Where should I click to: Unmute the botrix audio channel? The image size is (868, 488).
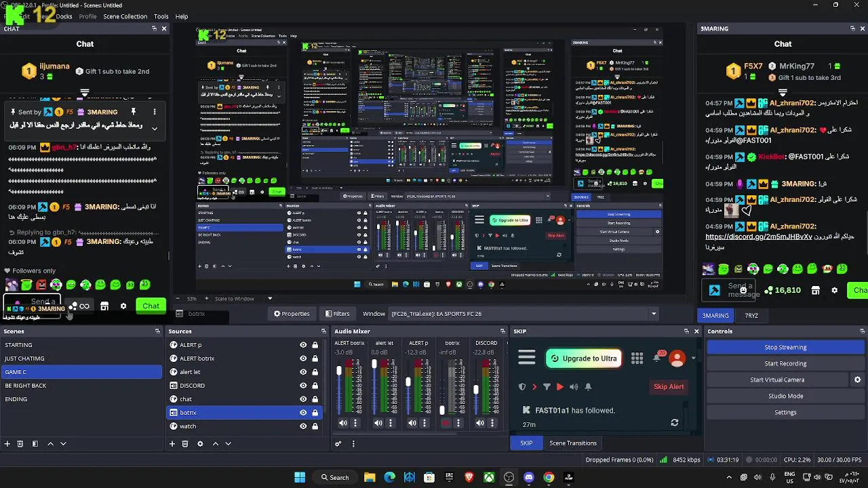(x=446, y=423)
